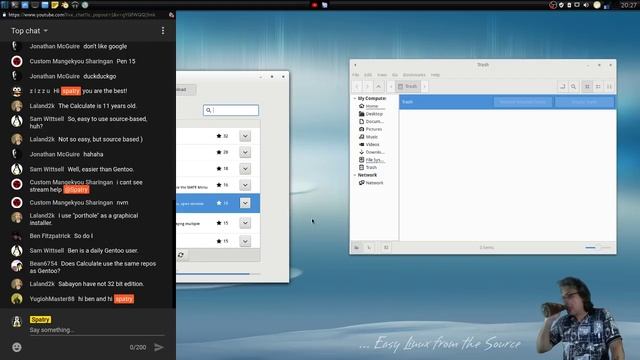Expand dropdown for item rated 18
This screenshot has width=640, height=360.
pos(245,169)
